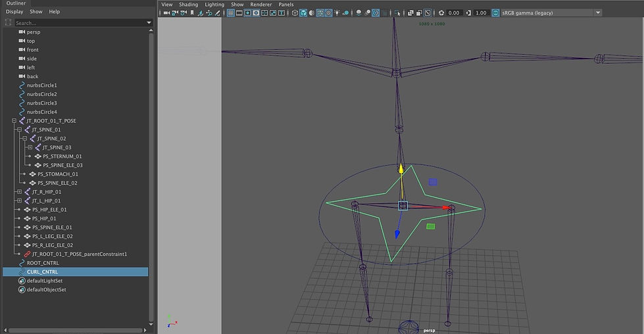The width and height of the screenshot is (644, 334).
Task: Select ROOT_CNTRL in the Outliner
Action: pos(43,263)
